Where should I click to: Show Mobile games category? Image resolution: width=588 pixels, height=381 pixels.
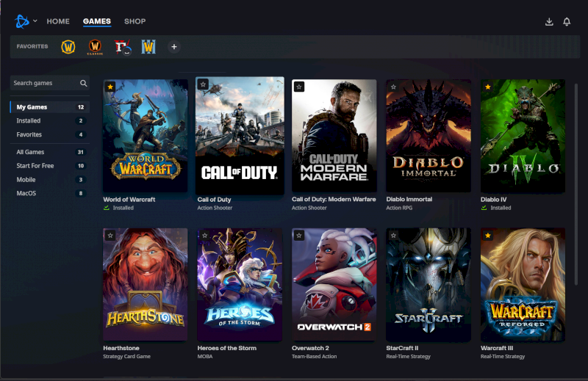tap(50, 179)
